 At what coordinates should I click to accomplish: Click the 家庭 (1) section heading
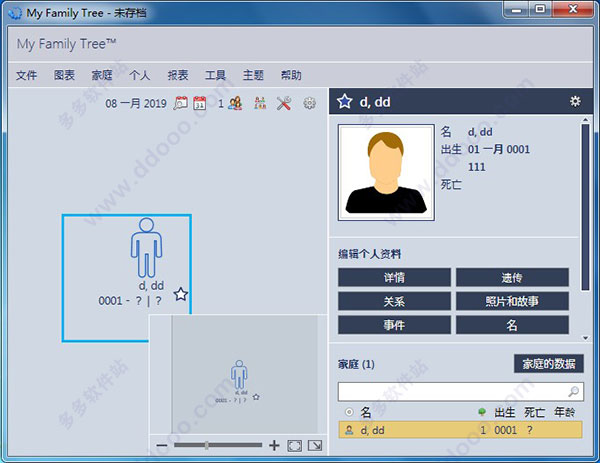[x=356, y=364]
